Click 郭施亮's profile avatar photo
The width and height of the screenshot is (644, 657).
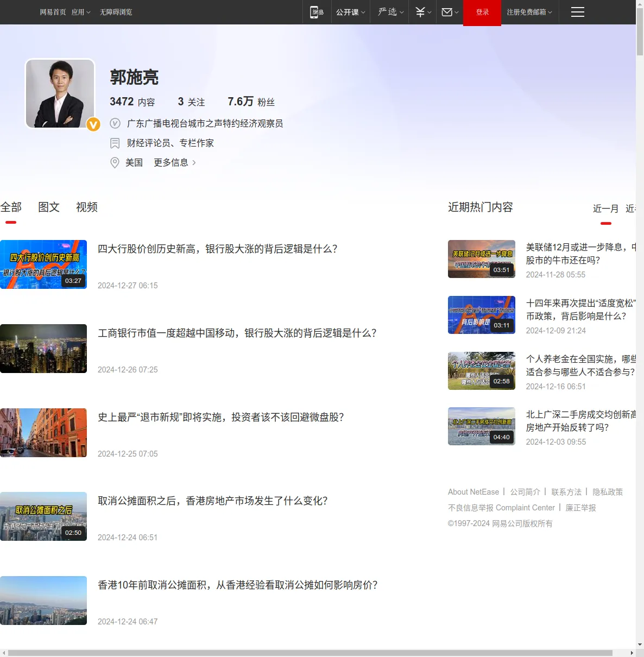click(x=60, y=93)
